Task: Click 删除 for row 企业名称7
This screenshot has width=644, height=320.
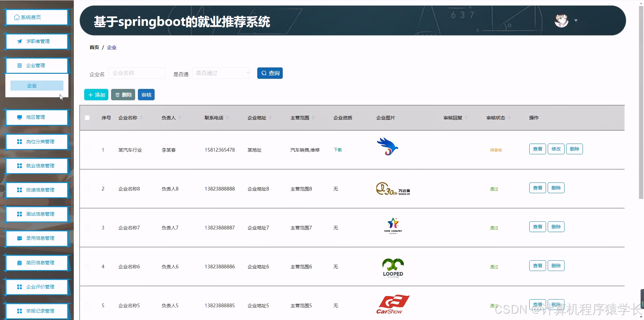Action: [x=556, y=227]
